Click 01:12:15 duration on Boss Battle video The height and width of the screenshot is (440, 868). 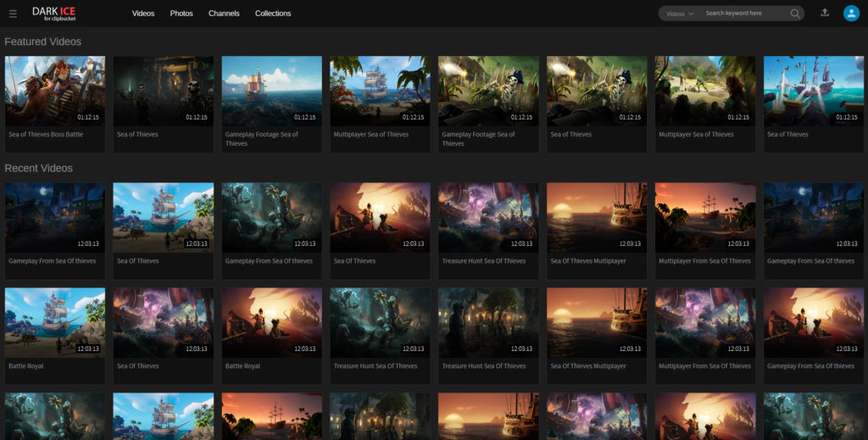[x=88, y=117]
